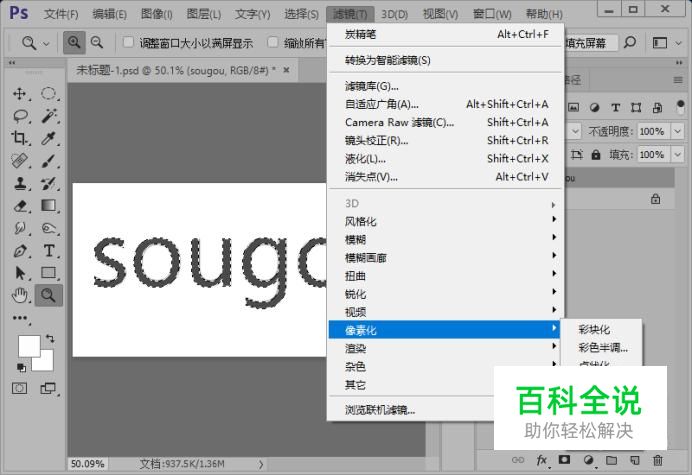
Task: Add a layer style with fx
Action: 542,460
